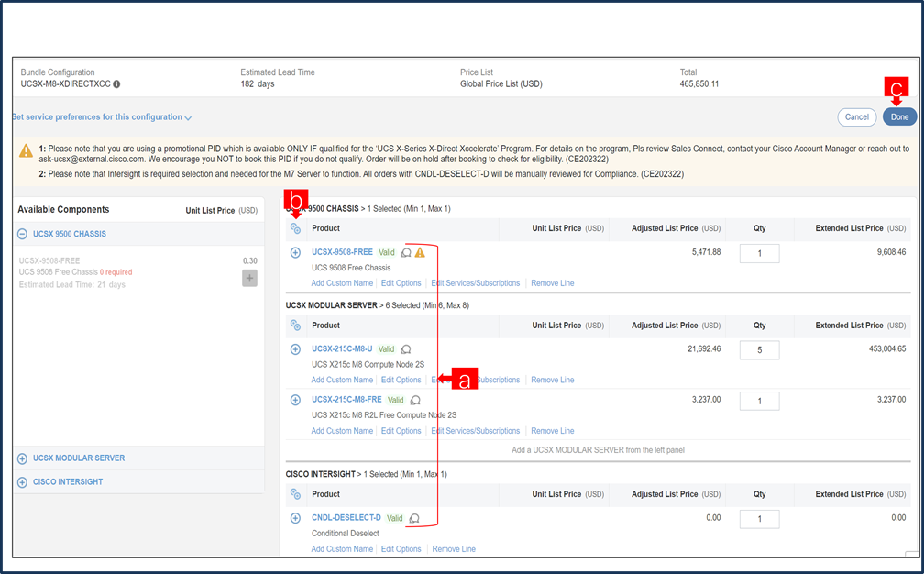Expand UCSX MODULAR SERVER in Available Components
Viewport: 924px width, 574px height.
click(22, 458)
